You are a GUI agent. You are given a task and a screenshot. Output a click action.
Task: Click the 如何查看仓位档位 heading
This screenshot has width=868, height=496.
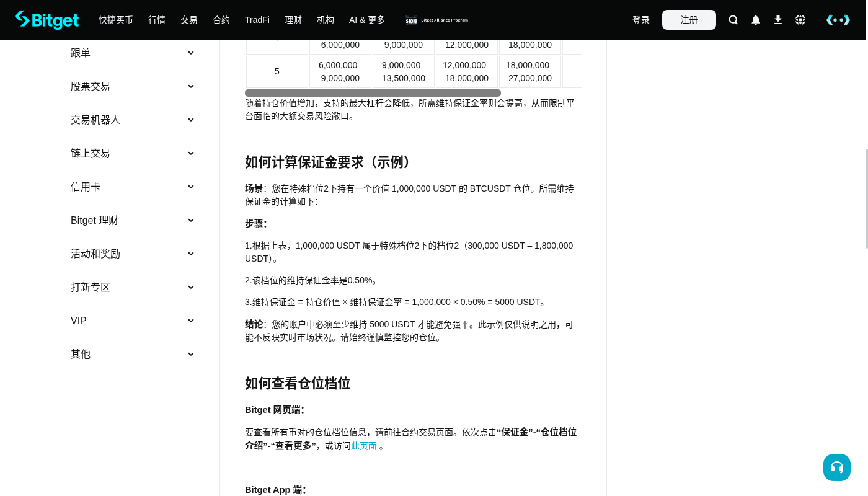298,383
